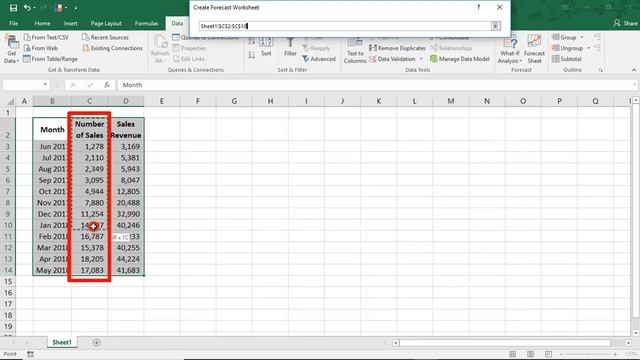Image resolution: width=640 pixels, height=360 pixels.
Task: Open Advanced filter options
Action: (319, 59)
